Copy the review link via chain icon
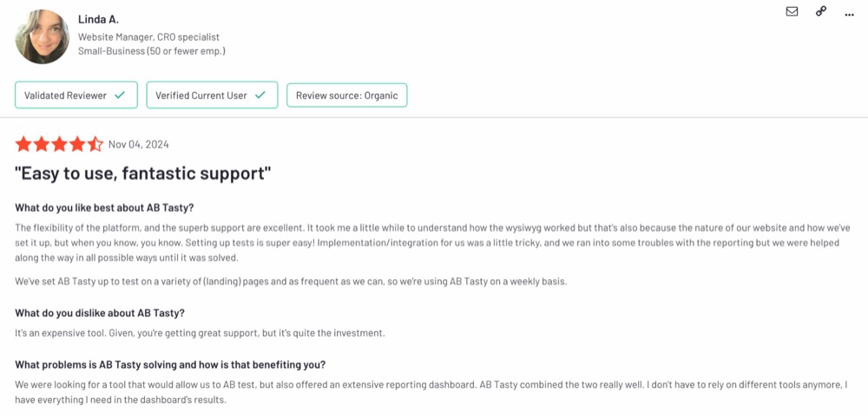 821,11
